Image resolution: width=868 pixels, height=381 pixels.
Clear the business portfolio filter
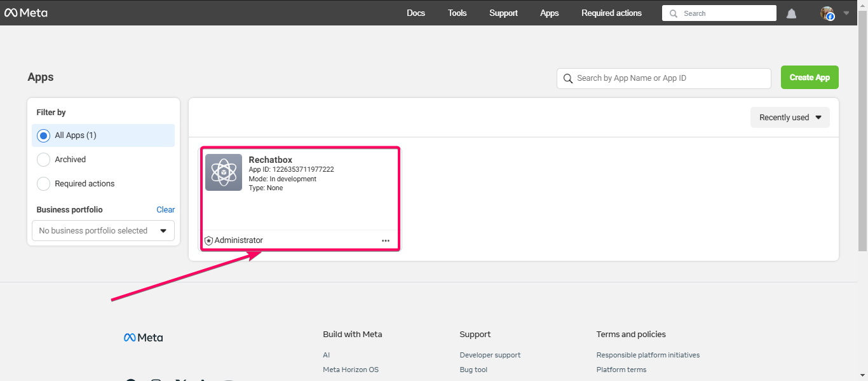(166, 210)
